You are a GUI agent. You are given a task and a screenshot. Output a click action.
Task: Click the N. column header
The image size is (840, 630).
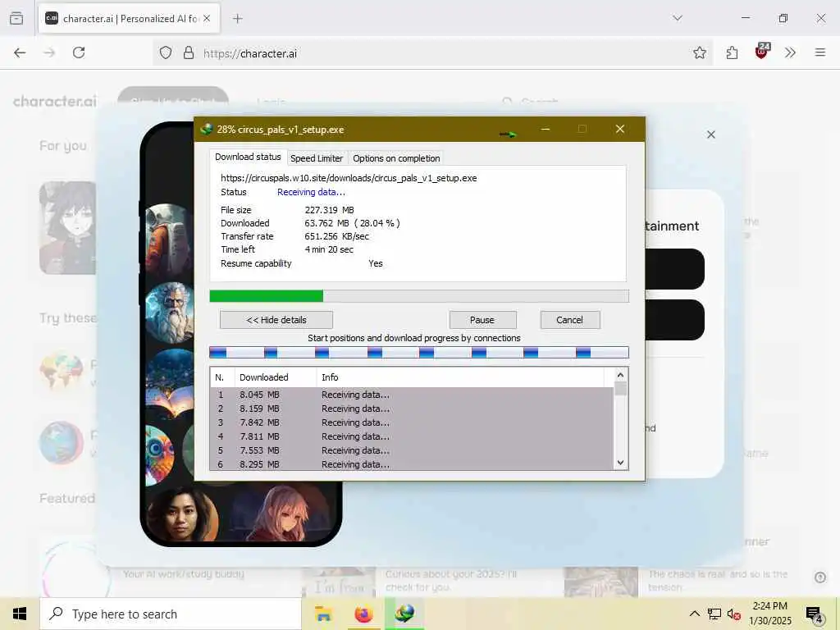click(x=222, y=377)
